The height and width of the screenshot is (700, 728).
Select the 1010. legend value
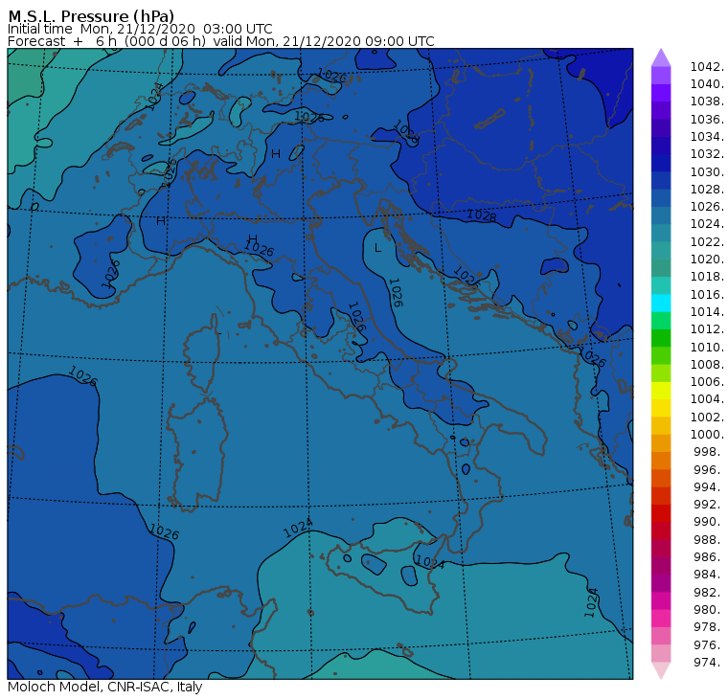point(707,347)
